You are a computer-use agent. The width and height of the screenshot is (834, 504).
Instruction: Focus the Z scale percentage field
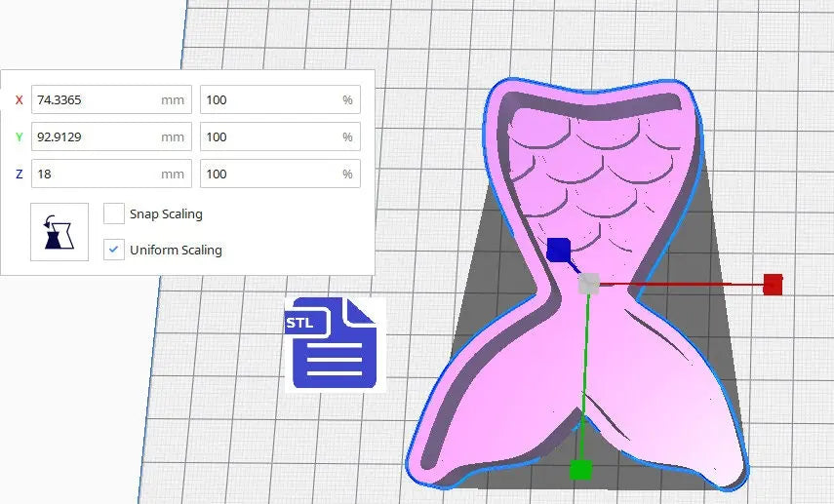(x=269, y=174)
